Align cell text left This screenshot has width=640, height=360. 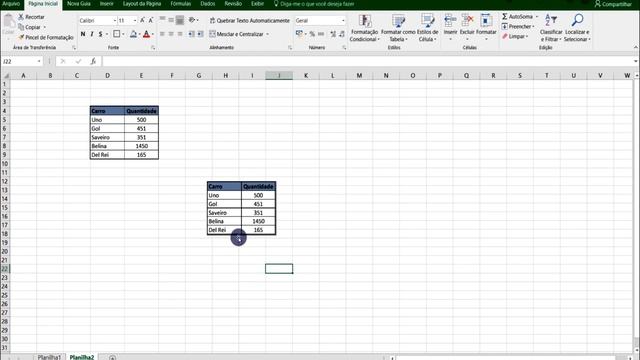tap(162, 34)
